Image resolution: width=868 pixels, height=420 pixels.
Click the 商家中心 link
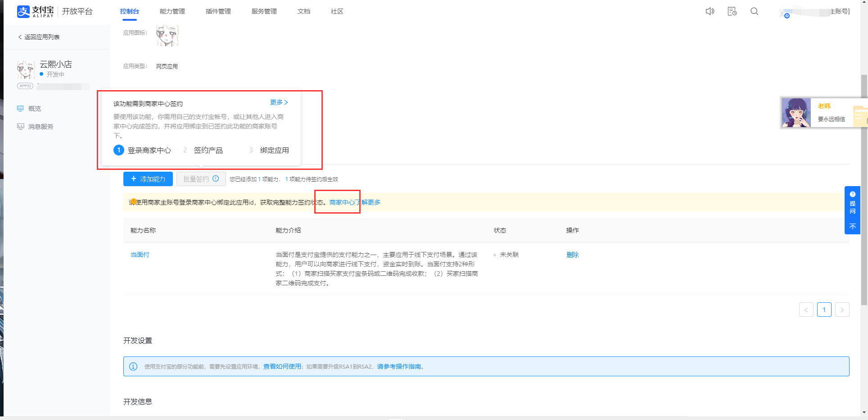coord(342,202)
